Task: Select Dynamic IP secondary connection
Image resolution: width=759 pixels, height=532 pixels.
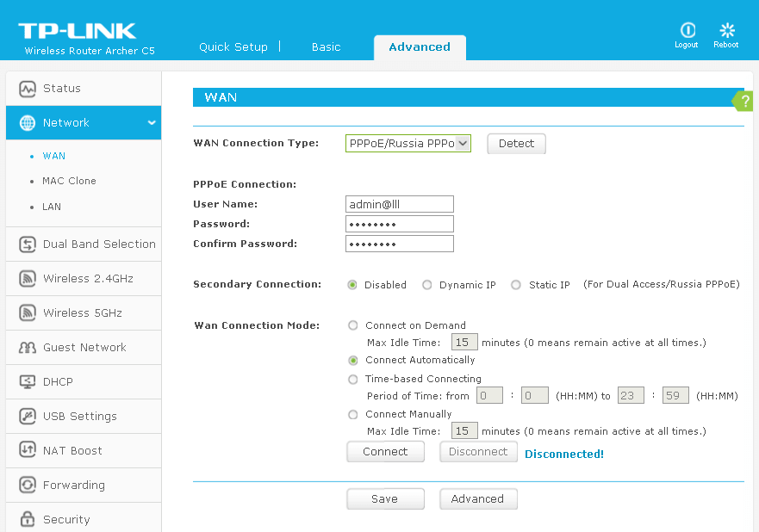Action: pyautogui.click(x=427, y=285)
